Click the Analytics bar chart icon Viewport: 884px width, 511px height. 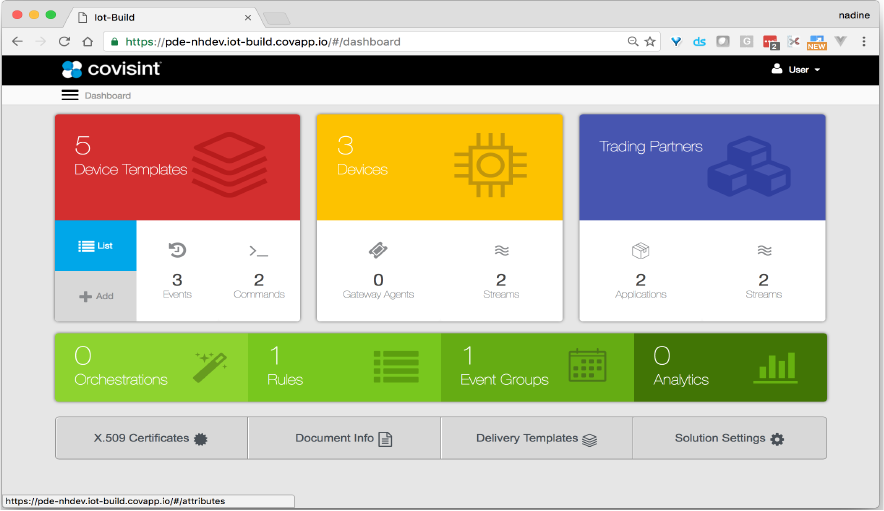(x=776, y=367)
